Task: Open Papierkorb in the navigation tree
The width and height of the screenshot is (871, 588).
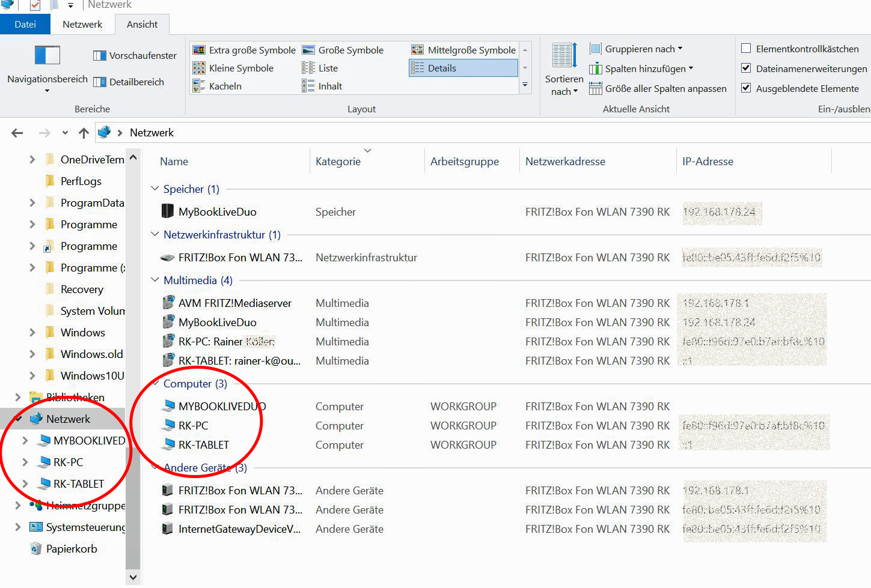Action: point(71,548)
